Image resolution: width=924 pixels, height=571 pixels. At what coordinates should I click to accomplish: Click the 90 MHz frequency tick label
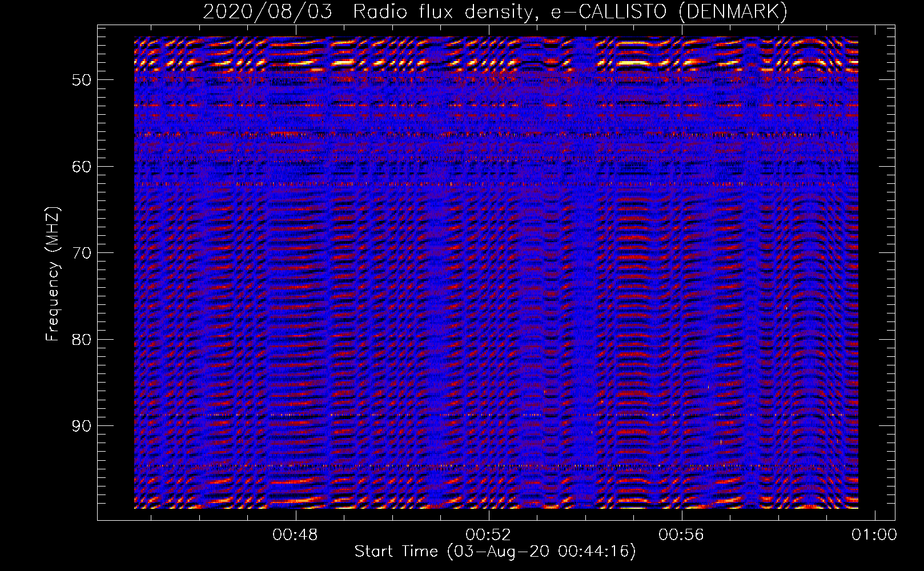pyautogui.click(x=82, y=426)
